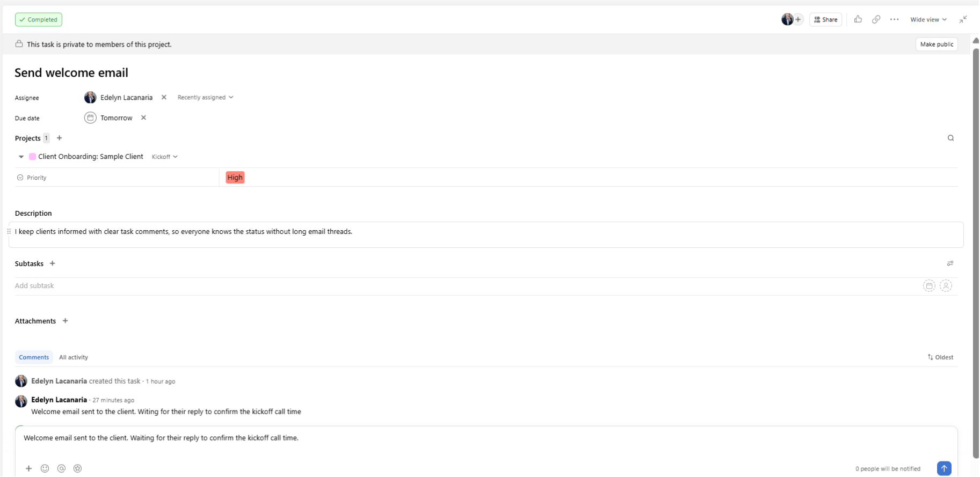Screen dimensions: 980x477
Task: Open the subtask options icon on the Subtasks row
Action: pyautogui.click(x=950, y=263)
